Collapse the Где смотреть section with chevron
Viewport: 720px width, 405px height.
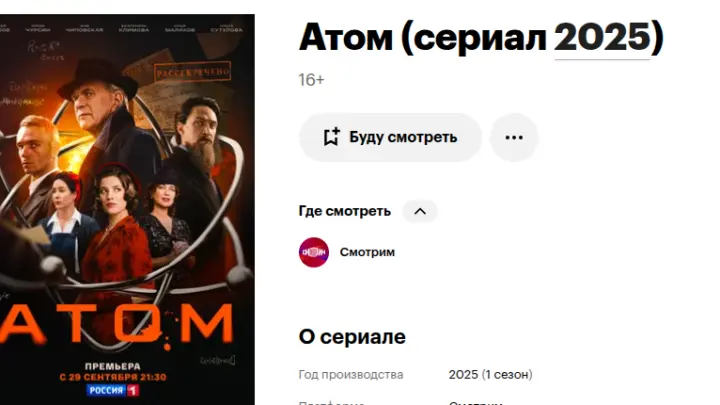[420, 211]
